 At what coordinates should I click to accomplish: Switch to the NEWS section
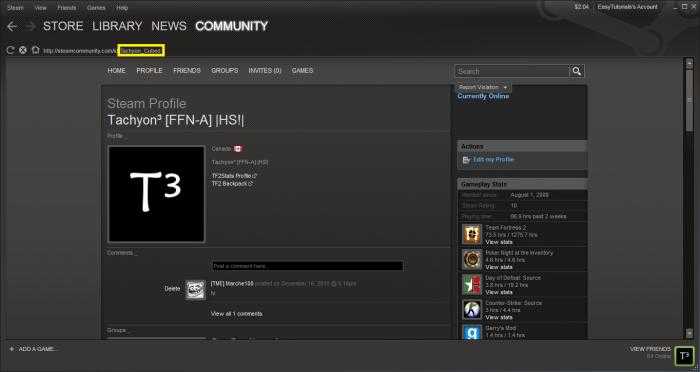[169, 26]
